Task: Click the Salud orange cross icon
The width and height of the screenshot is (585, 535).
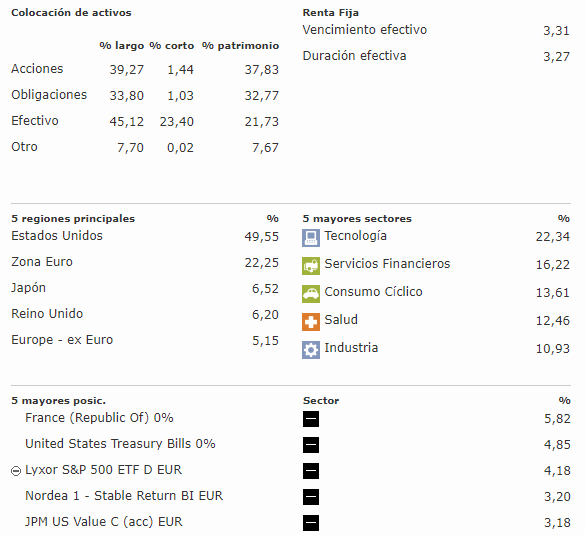Action: point(311,322)
